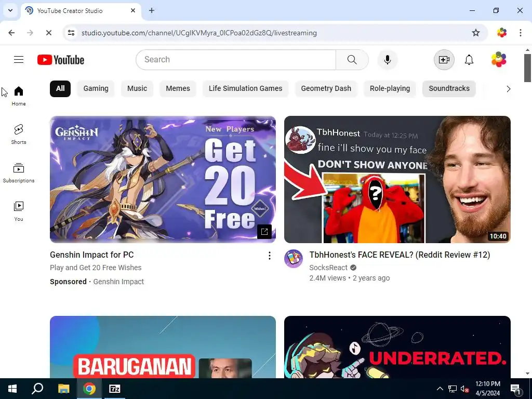The height and width of the screenshot is (399, 532).
Task: Select the Geometry Dash chip
Action: pyautogui.click(x=326, y=88)
